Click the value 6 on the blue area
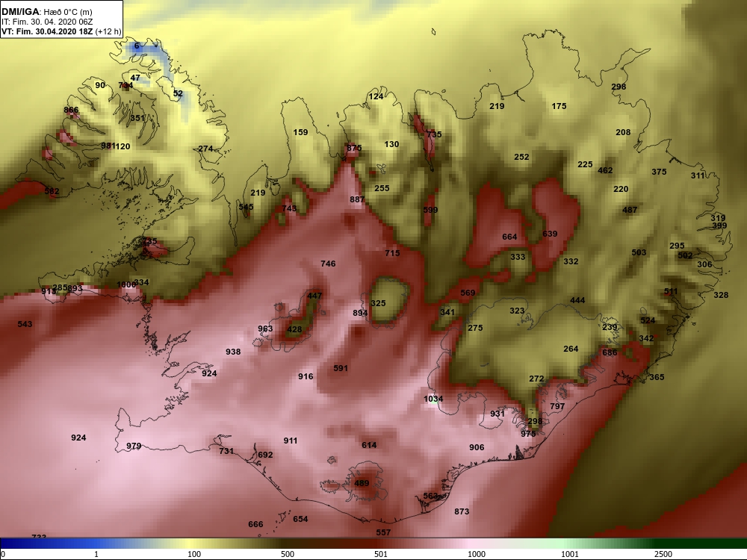Screen dimensions: 747x560 coord(137,46)
